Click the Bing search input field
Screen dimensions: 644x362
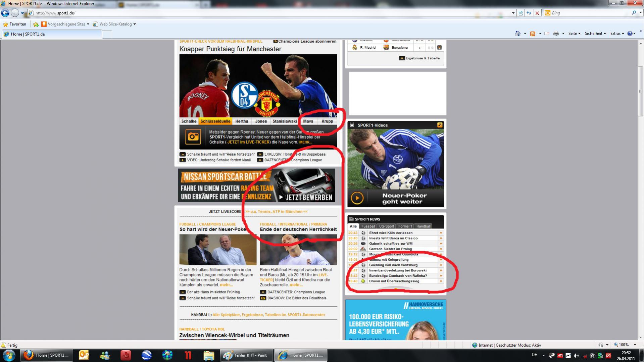590,13
